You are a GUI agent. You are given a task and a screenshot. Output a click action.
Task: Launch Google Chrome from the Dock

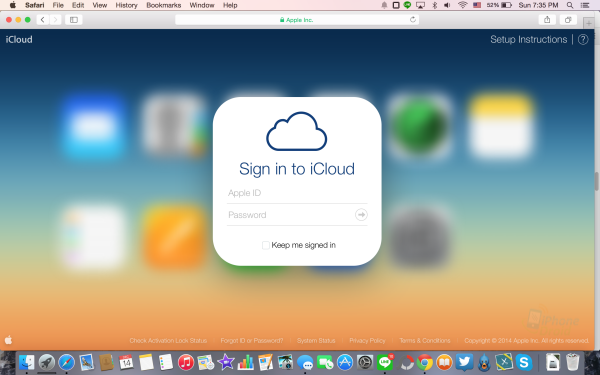425,362
